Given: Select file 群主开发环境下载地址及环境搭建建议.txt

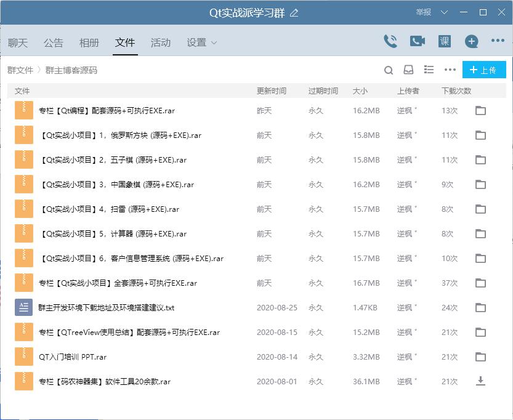Looking at the screenshot, I should click(107, 307).
